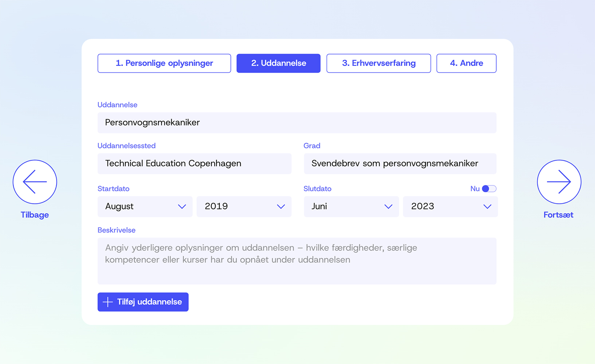
Task: Open the Juni end month dropdown
Action: tap(351, 206)
